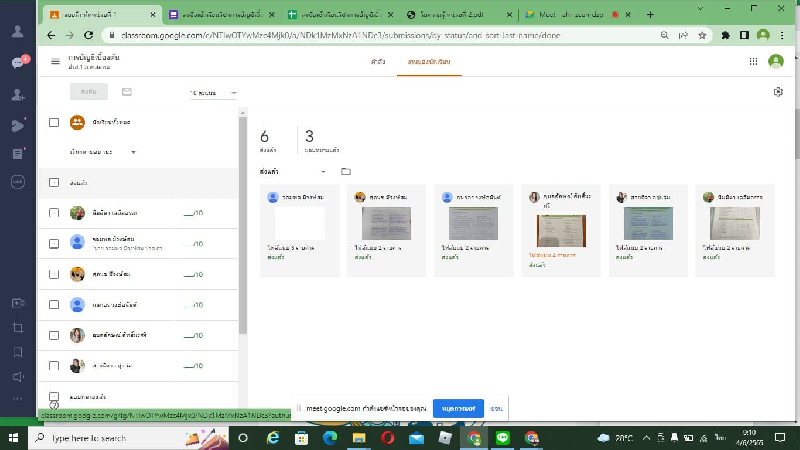Select the second student's checkbox in list

54,243
